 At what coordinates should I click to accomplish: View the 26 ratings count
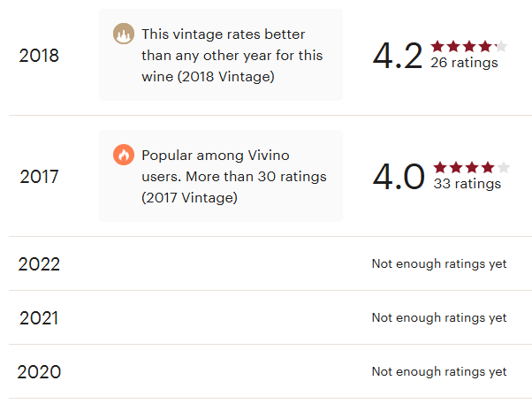[464, 64]
